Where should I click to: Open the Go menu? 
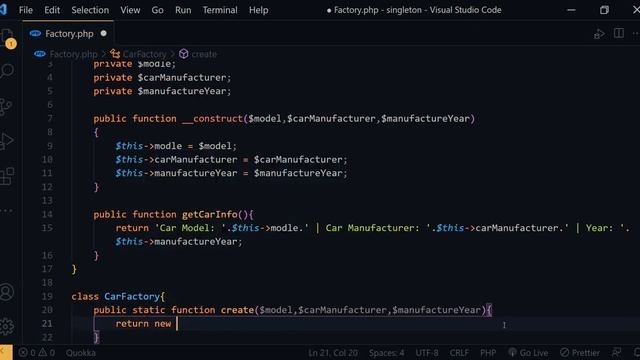pyautogui.click(x=158, y=10)
